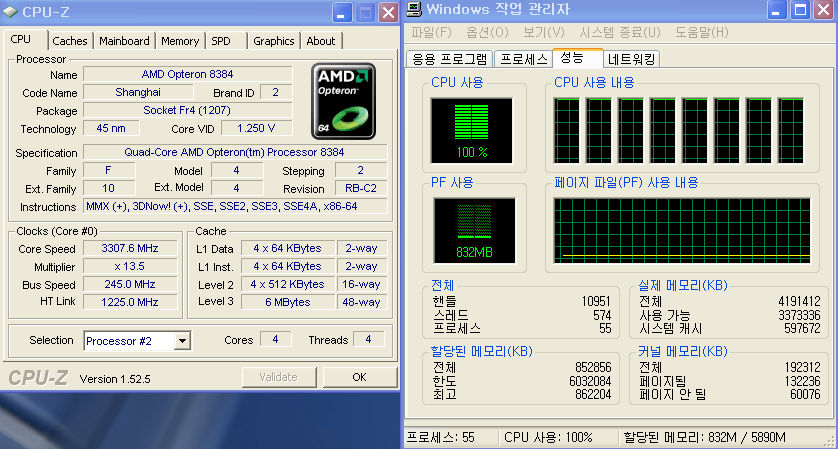Click the CPU-Z title bar icon
Viewport: 838px width, 449px height.
(x=10, y=12)
